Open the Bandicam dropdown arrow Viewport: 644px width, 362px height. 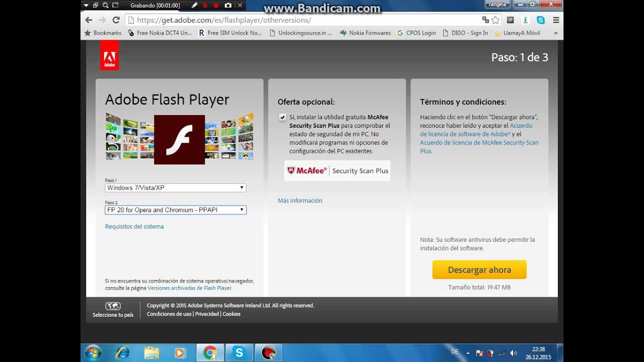click(86, 6)
